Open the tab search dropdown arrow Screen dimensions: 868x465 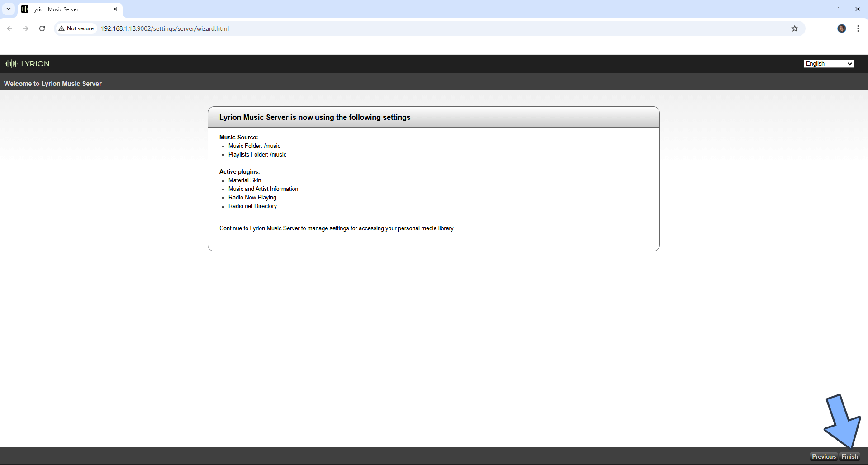(x=9, y=9)
